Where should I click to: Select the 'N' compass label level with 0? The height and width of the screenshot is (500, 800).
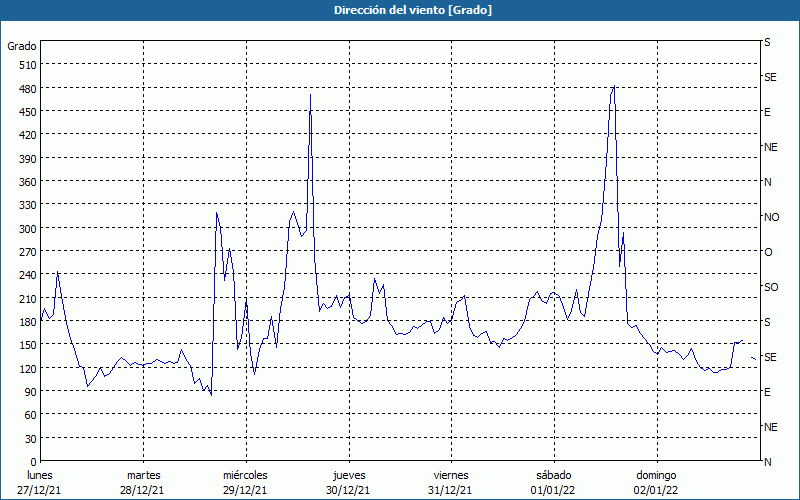768,462
